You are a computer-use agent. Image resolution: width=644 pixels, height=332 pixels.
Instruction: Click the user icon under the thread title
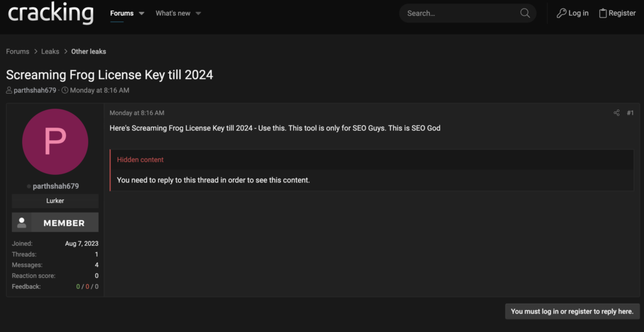coord(9,91)
